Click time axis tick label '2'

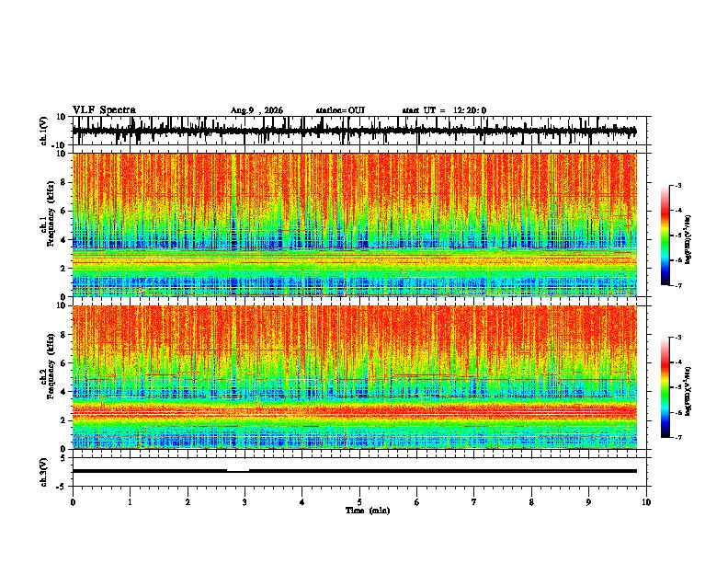click(188, 502)
